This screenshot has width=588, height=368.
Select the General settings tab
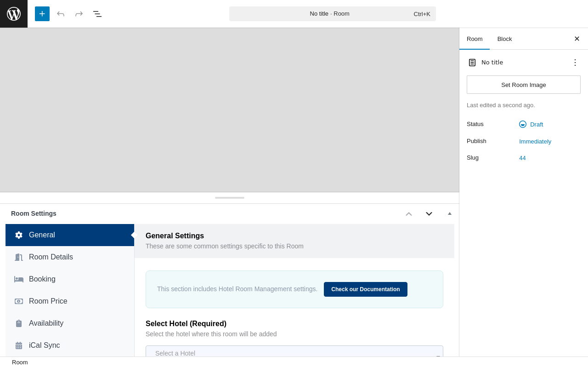(x=70, y=235)
